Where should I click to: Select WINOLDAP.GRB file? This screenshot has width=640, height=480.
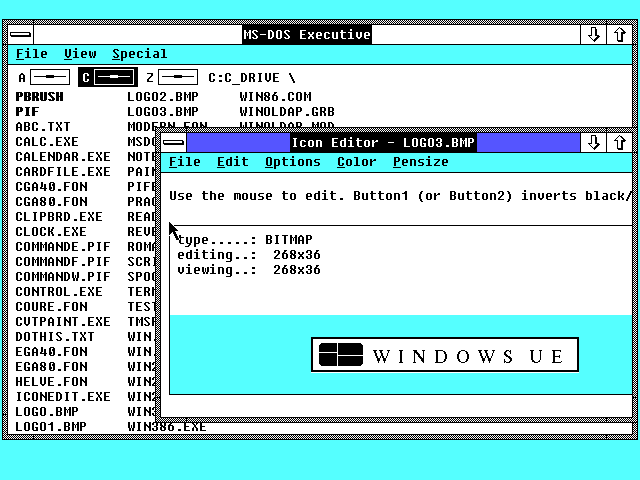(287, 111)
